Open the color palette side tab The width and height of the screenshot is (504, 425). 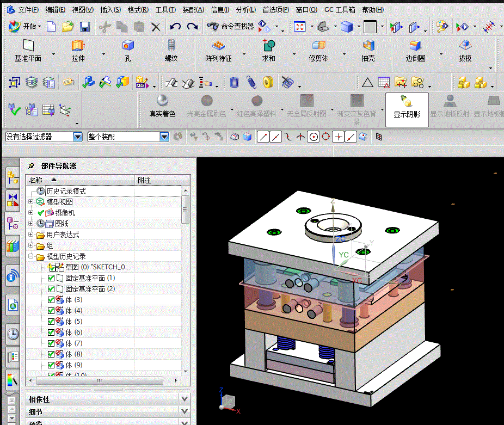click(13, 380)
